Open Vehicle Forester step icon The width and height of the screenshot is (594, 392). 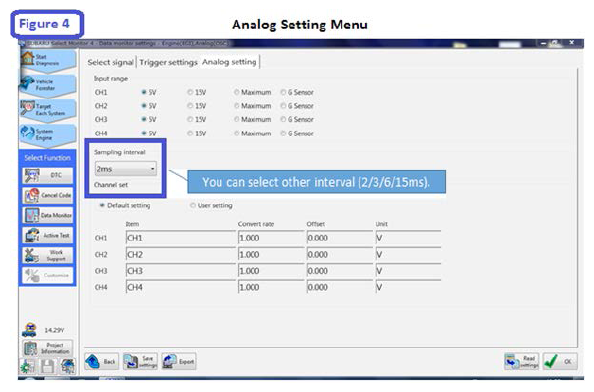27,83
